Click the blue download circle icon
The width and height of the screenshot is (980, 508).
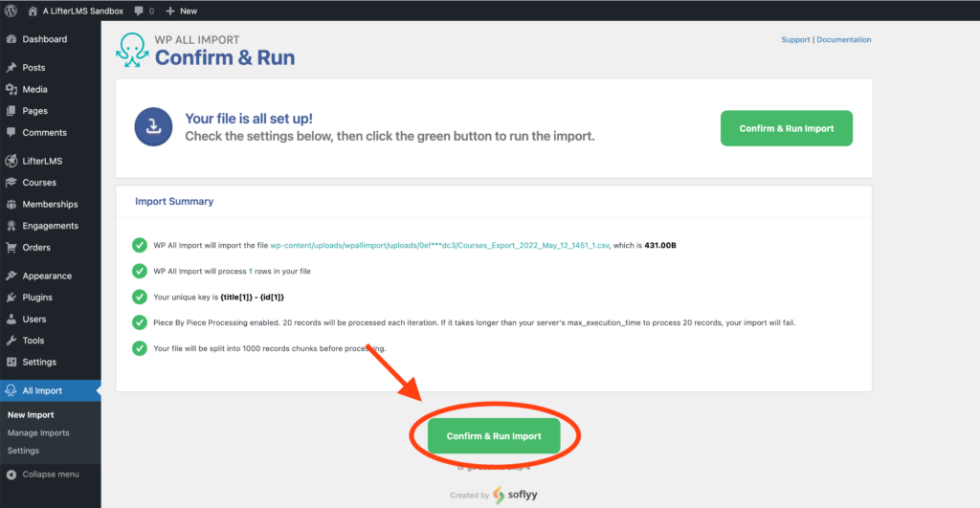[153, 127]
